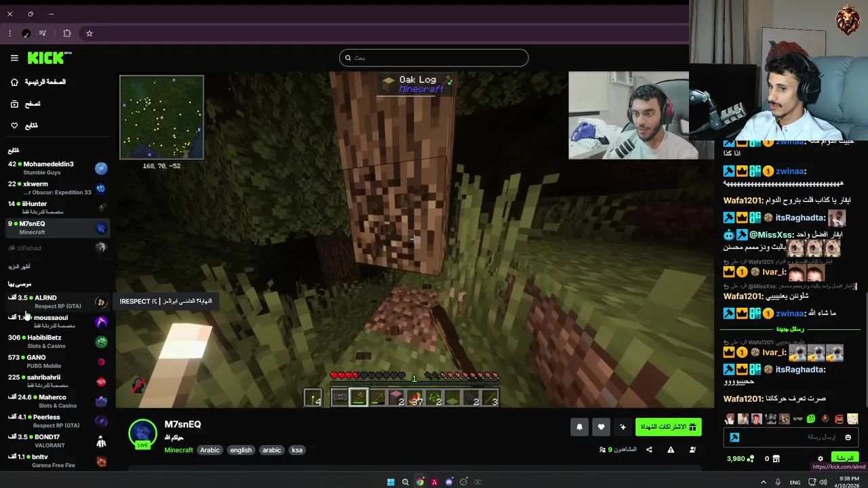Open HabibiBetz recommended channel
Image resolution: width=868 pixels, height=488 pixels.
click(x=58, y=342)
